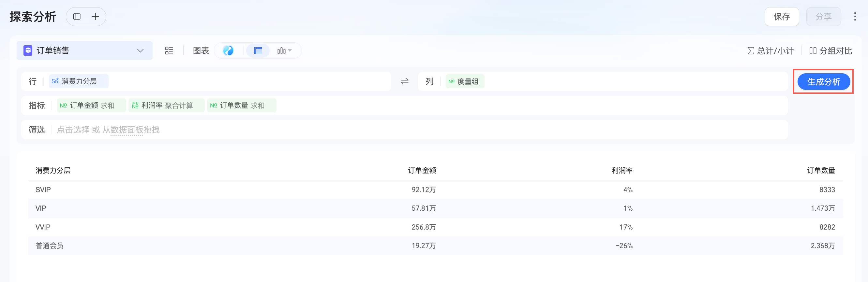
Task: Click the 57.81万 order amount cell
Action: tap(424, 208)
